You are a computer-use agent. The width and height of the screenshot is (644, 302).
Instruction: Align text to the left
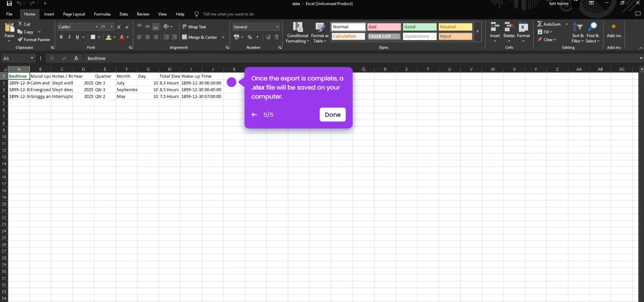[x=139, y=37]
